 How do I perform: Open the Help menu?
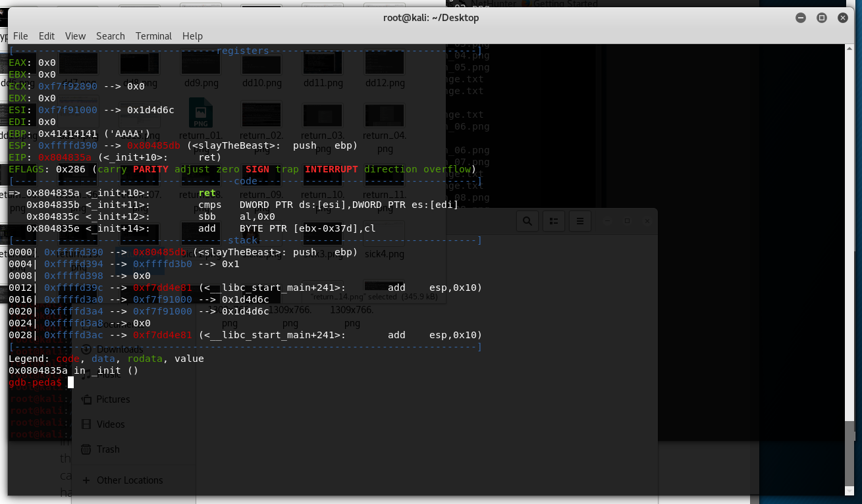[192, 36]
